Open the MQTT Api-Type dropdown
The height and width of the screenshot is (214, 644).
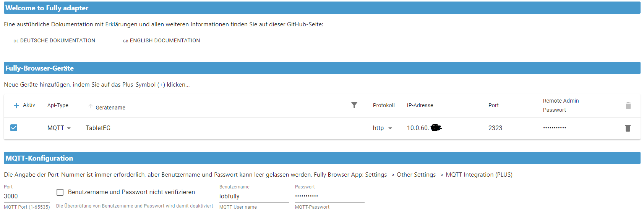point(60,128)
